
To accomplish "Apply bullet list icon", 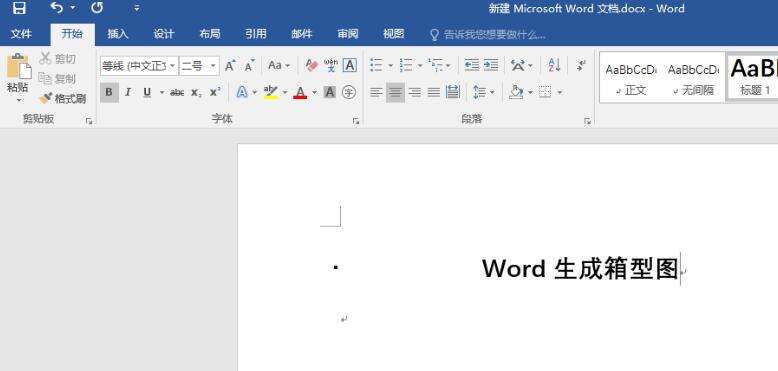I will click(377, 65).
